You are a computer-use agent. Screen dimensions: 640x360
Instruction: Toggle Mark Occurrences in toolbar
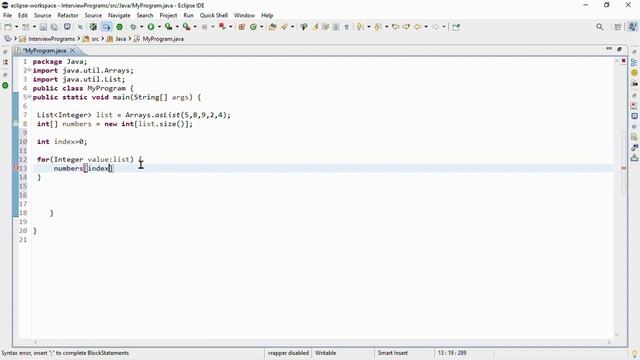pyautogui.click(x=315, y=27)
